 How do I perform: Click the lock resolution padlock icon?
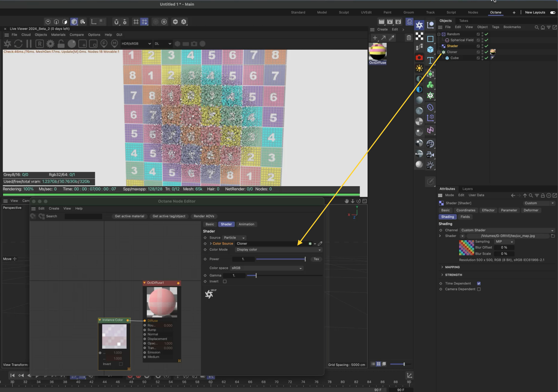[x=61, y=44]
